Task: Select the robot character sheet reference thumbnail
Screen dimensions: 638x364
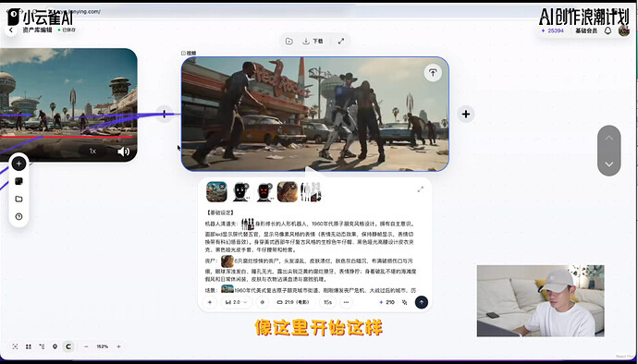Action: click(x=312, y=191)
